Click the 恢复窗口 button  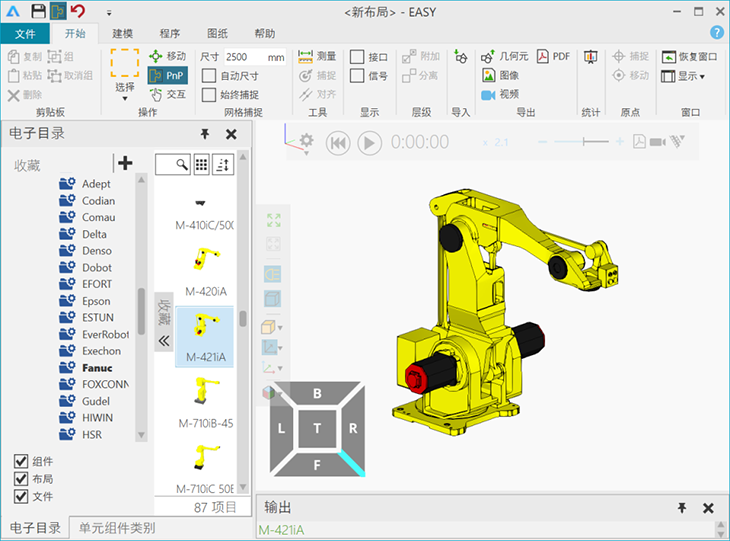point(690,57)
